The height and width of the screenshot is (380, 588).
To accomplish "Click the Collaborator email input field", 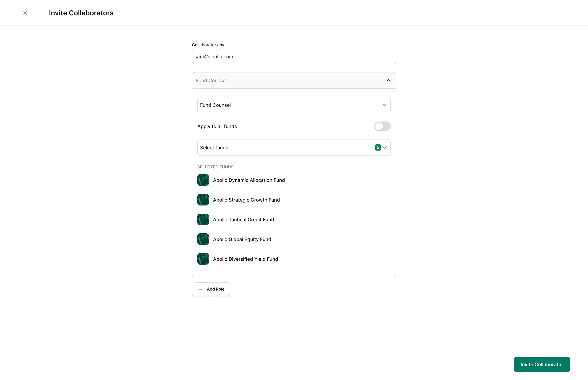I will click(294, 56).
